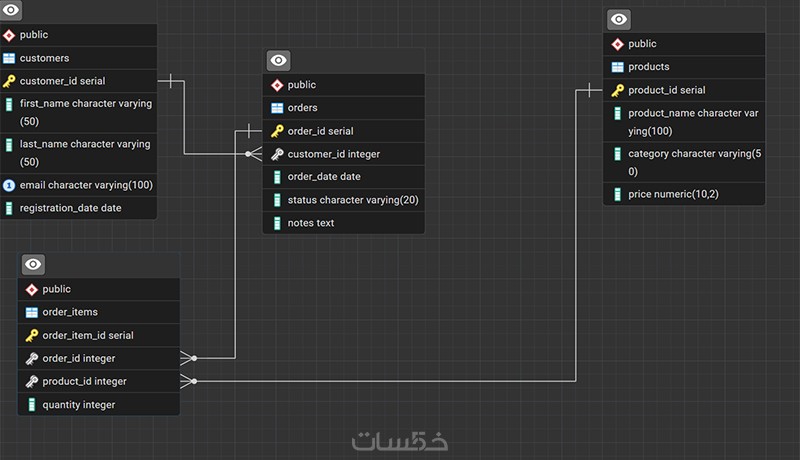Viewport: 800px width, 460px height.
Task: Click the column icon beside order_date date
Action: [277, 177]
